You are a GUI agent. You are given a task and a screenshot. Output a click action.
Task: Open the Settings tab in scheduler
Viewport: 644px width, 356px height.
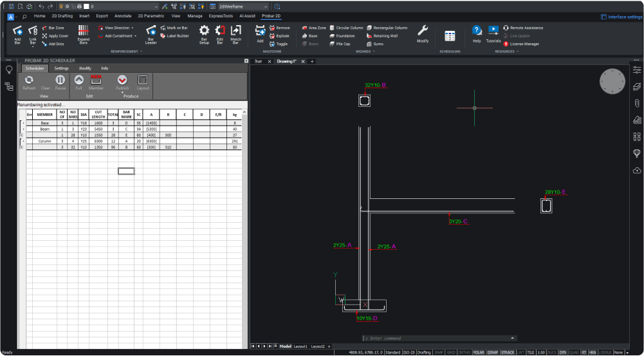click(62, 68)
